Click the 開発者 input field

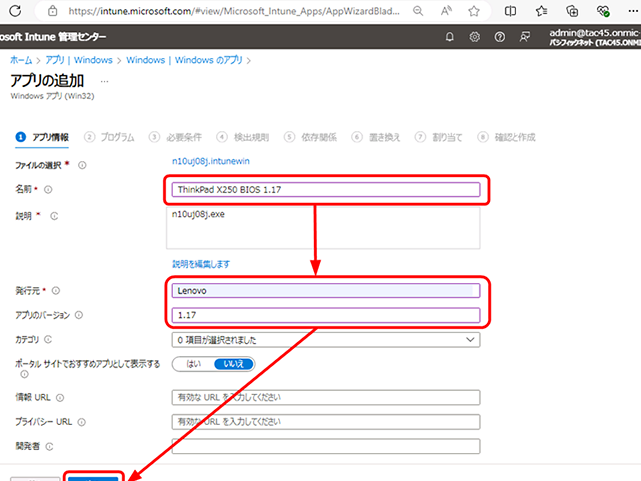point(326,447)
